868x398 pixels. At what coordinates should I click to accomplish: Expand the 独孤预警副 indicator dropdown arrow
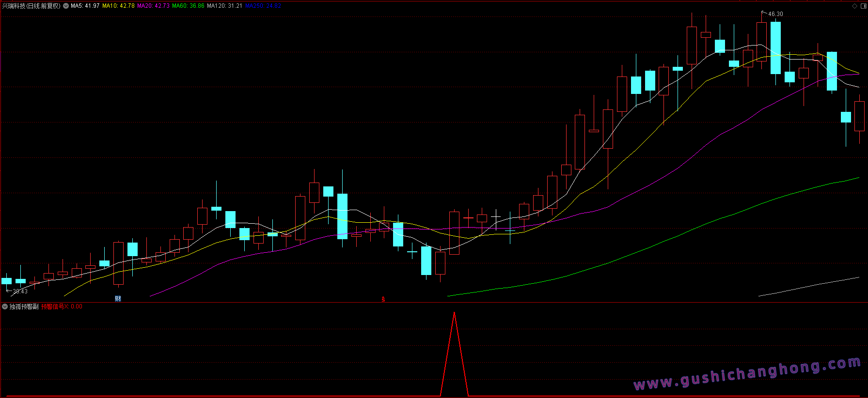coord(5,306)
